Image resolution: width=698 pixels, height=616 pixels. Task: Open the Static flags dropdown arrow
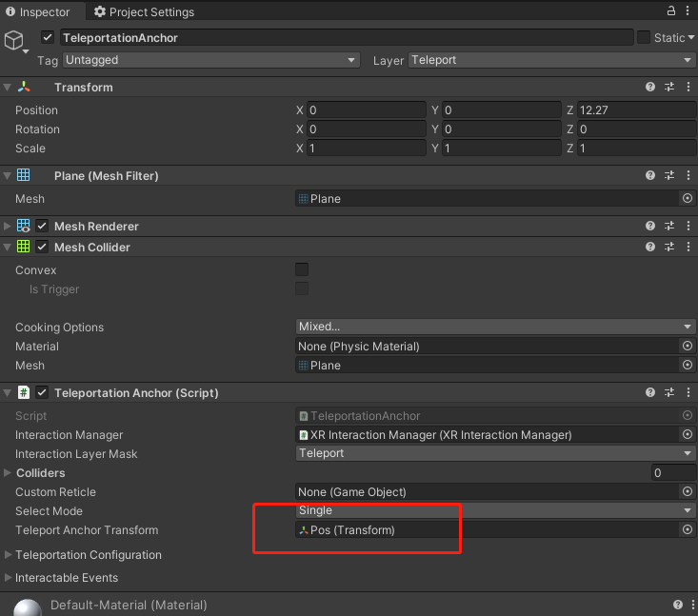pyautogui.click(x=691, y=38)
